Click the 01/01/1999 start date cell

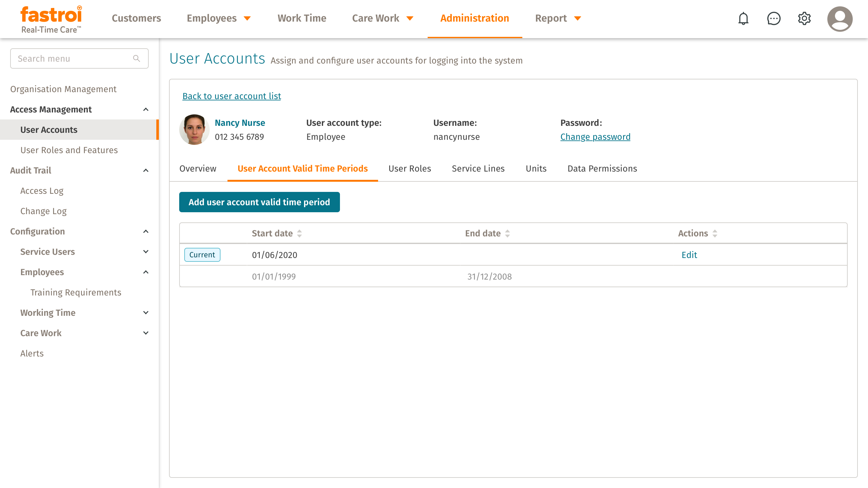[274, 277]
